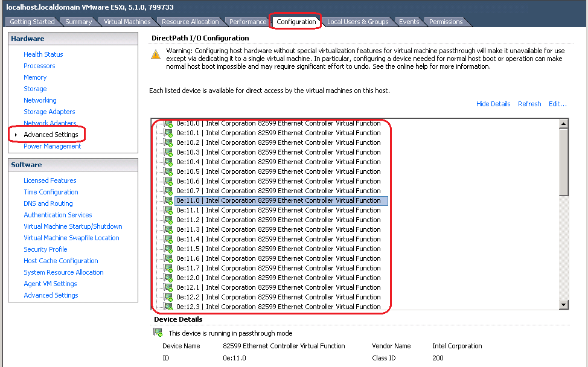The image size is (588, 367).
Task: Select the 0e:11.5 Virtual Function row
Action: point(278,249)
